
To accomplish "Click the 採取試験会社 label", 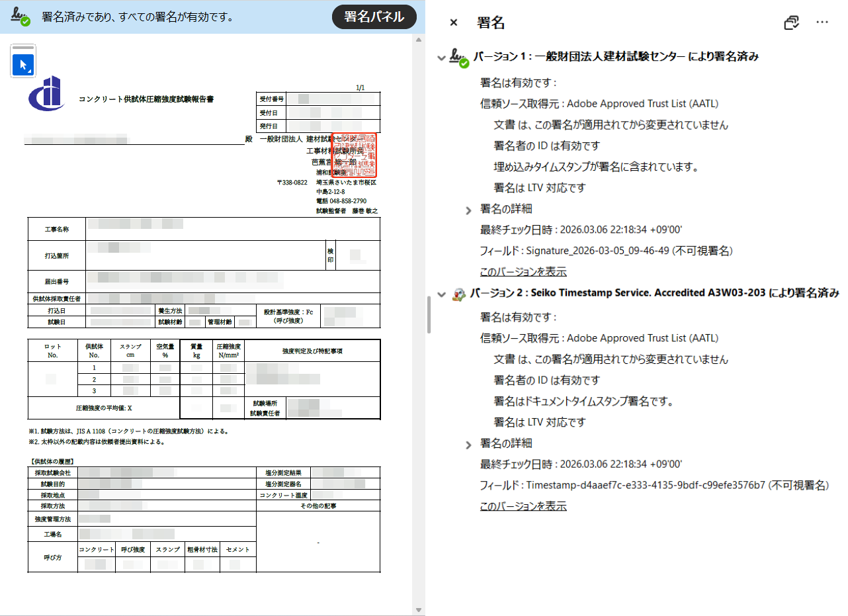I will point(53,473).
